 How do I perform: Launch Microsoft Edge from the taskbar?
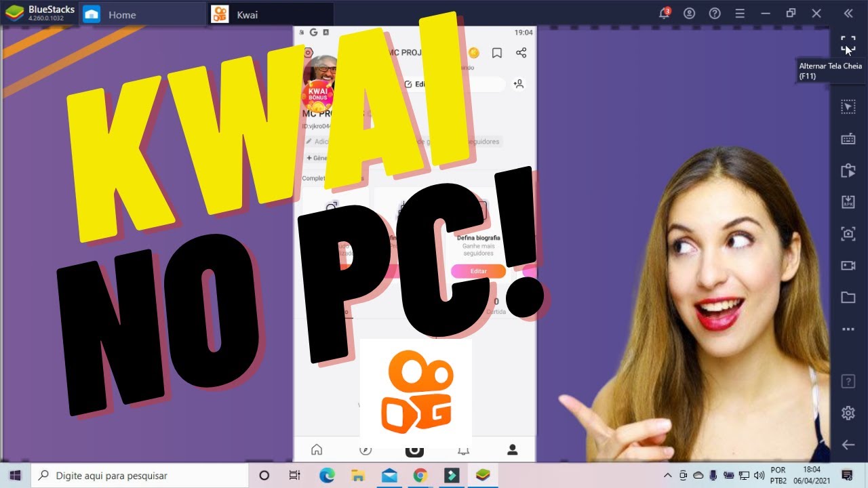coord(327,475)
